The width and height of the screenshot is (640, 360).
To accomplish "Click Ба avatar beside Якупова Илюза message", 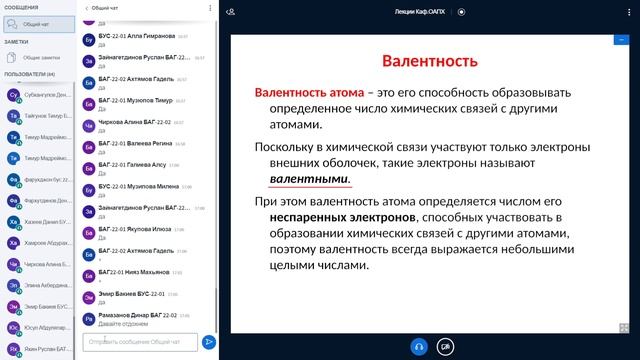I will 89,233.
